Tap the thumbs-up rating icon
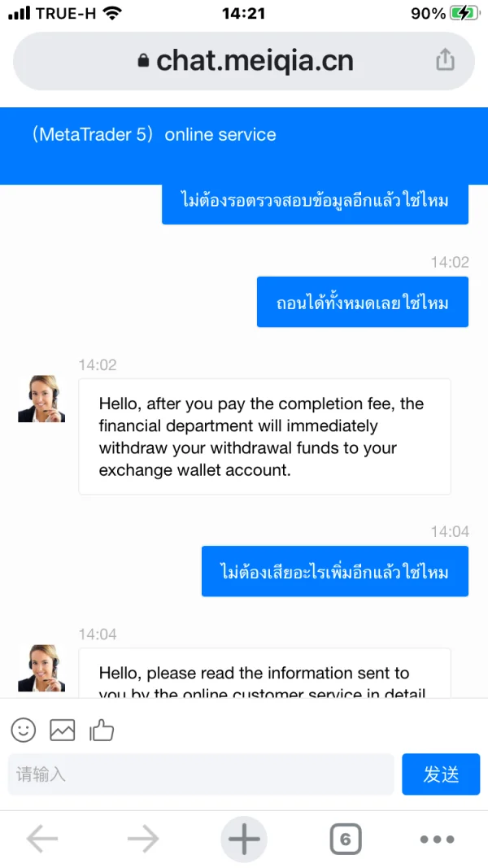488x868 pixels. tap(102, 730)
